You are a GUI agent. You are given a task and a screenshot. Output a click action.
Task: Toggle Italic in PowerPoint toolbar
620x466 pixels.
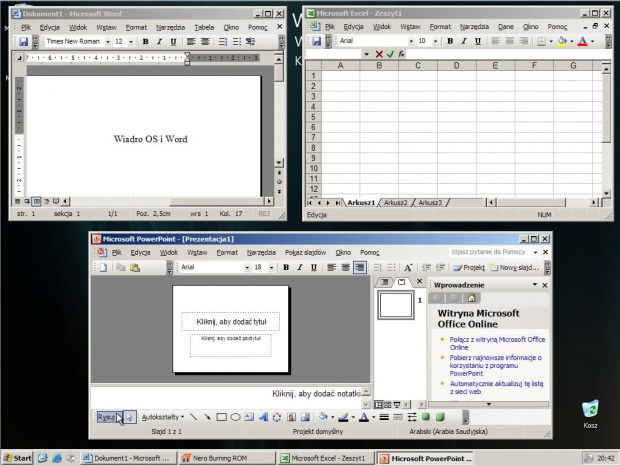[300, 268]
